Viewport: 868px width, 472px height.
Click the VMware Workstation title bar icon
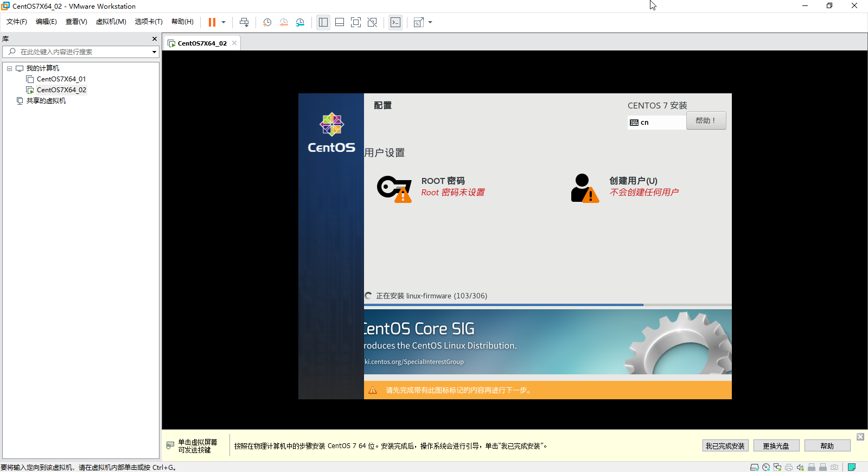tap(5, 6)
